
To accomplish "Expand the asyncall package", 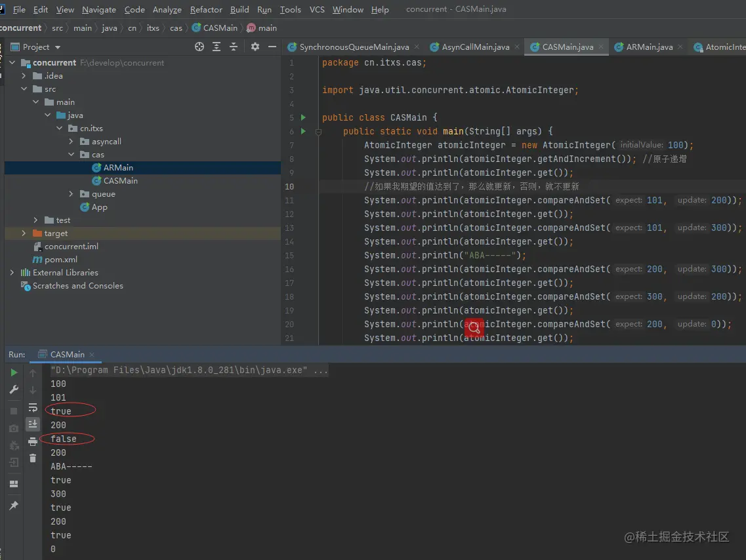I will click(x=71, y=141).
